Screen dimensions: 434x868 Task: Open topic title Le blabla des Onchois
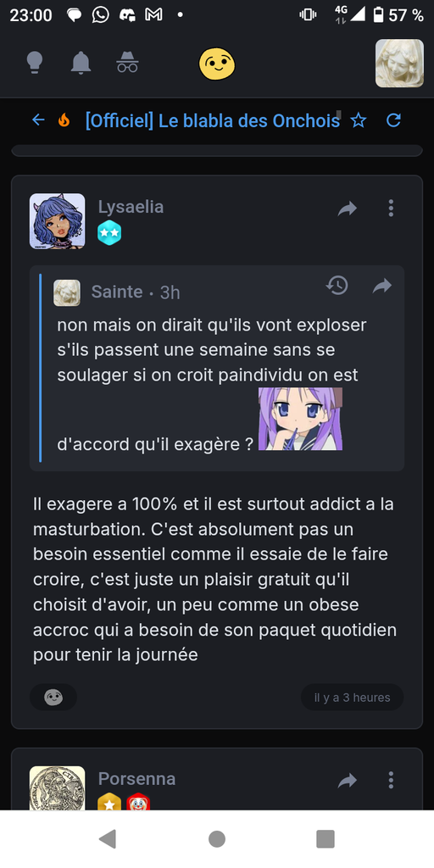[213, 120]
